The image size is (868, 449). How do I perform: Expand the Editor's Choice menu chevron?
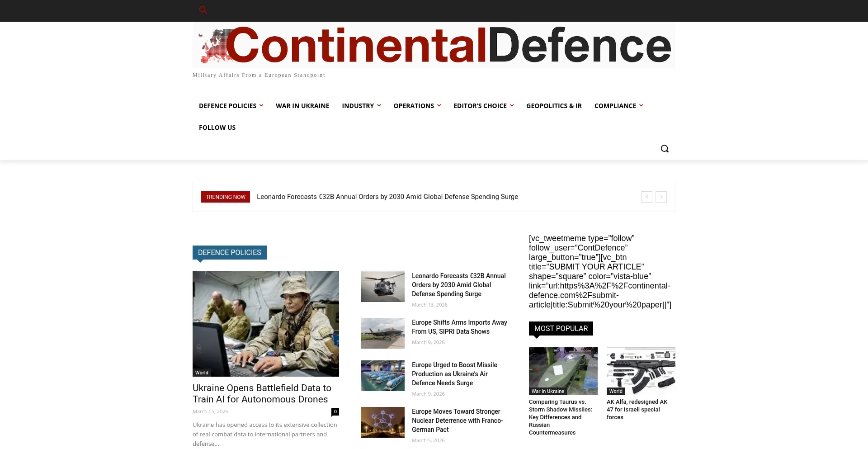coord(512,105)
